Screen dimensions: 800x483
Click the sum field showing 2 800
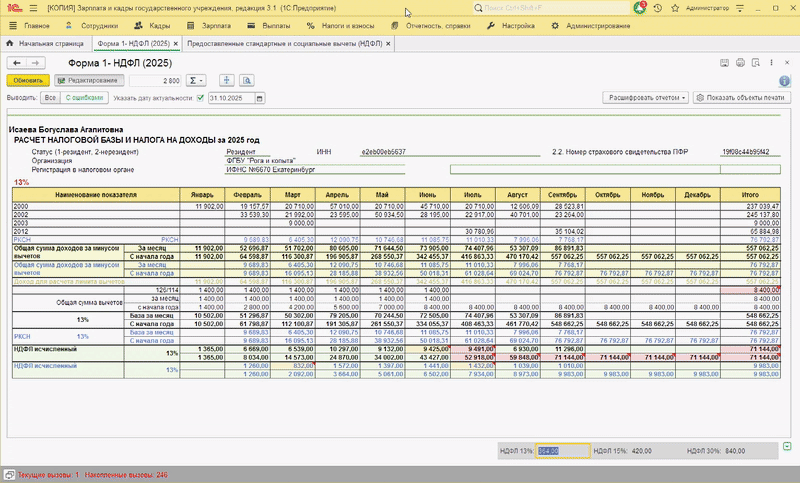pyautogui.click(x=155, y=81)
